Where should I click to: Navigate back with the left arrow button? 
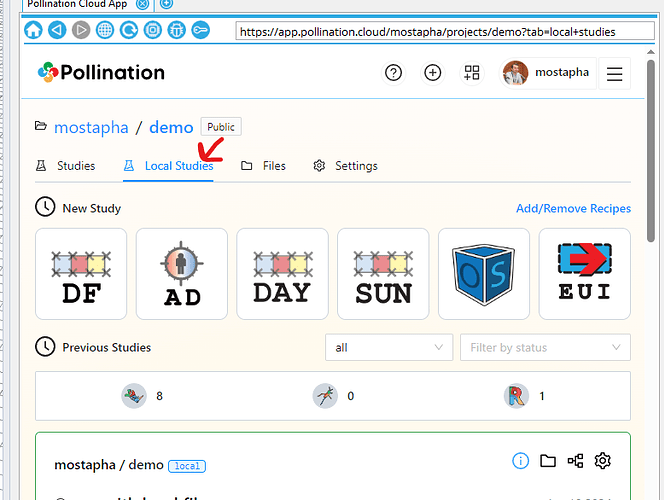tap(57, 30)
